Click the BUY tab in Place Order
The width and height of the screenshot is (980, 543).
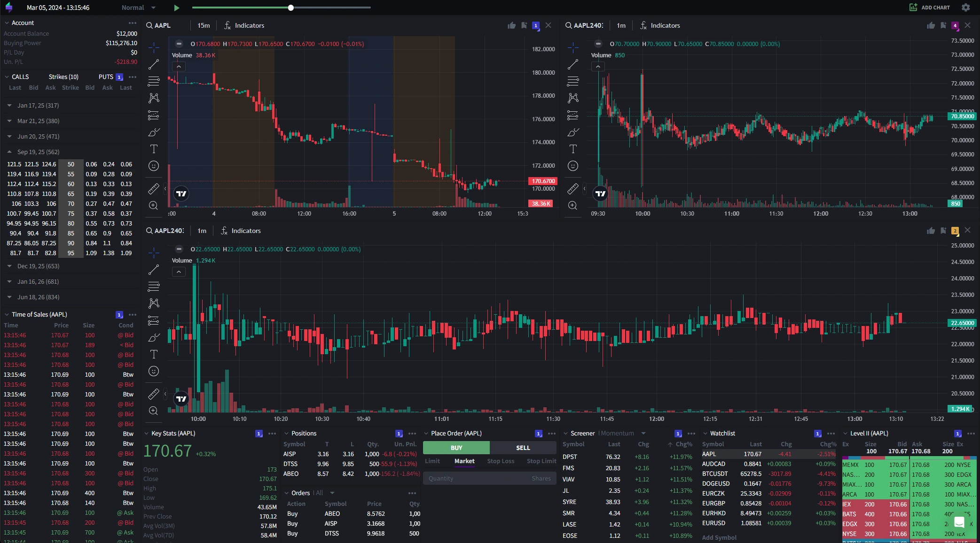[x=456, y=448]
